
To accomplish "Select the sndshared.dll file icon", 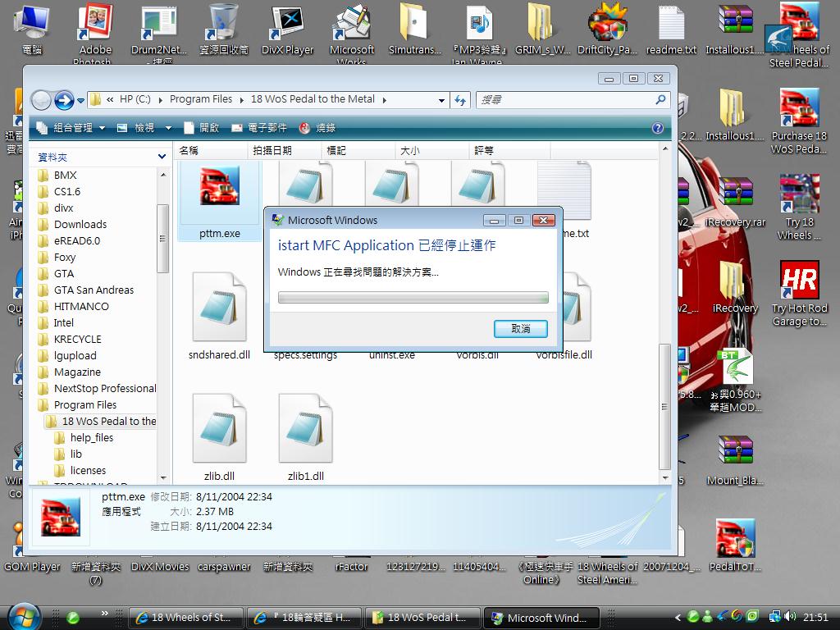I will point(219,308).
